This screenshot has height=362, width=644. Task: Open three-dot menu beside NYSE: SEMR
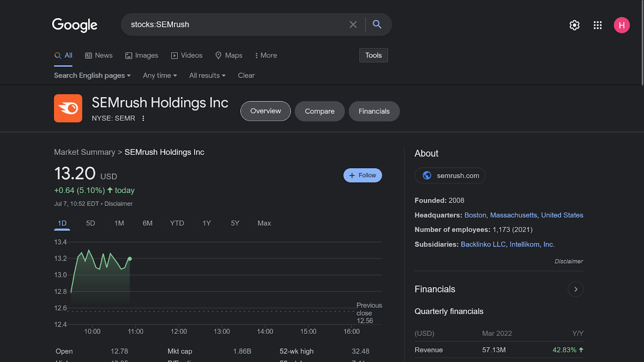[x=143, y=118]
